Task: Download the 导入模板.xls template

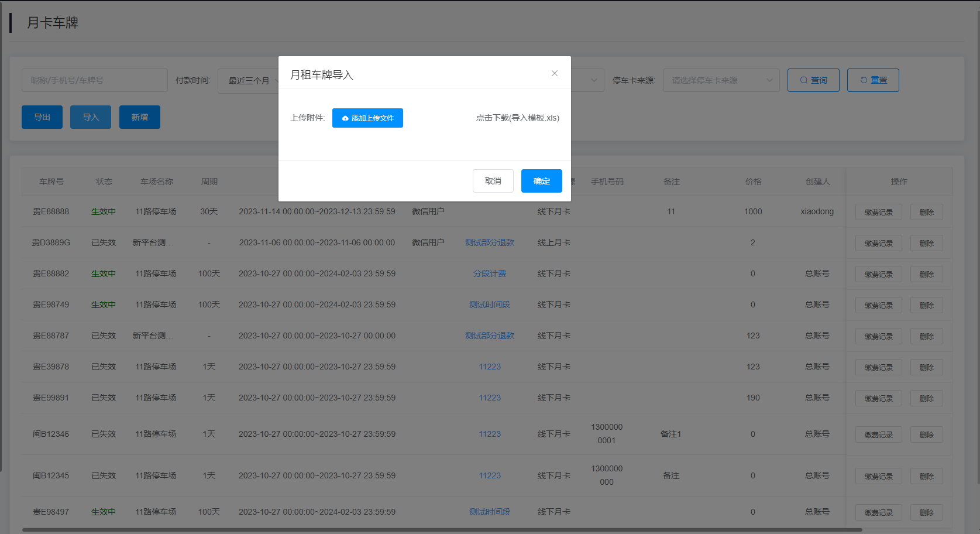Action: (x=517, y=118)
